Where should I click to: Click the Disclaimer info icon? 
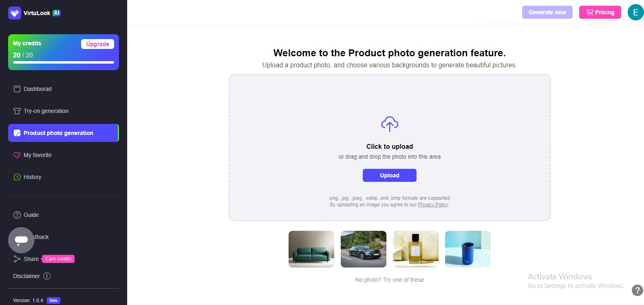click(47, 276)
